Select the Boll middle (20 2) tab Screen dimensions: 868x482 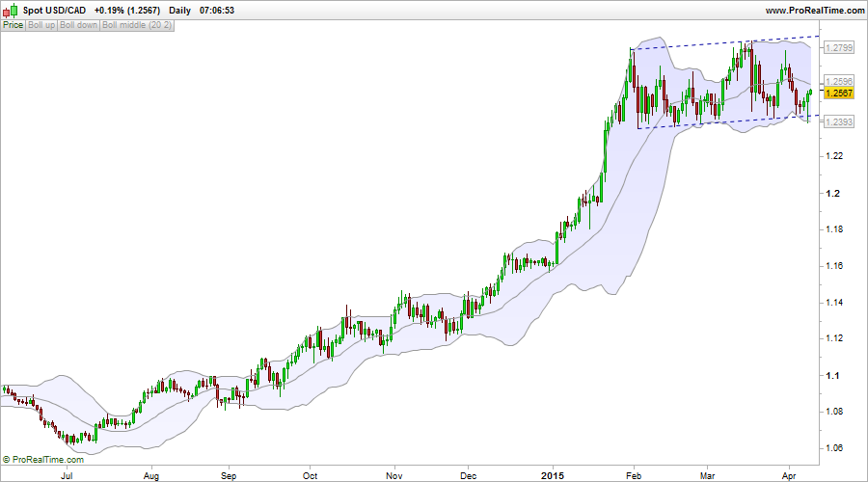(137, 25)
